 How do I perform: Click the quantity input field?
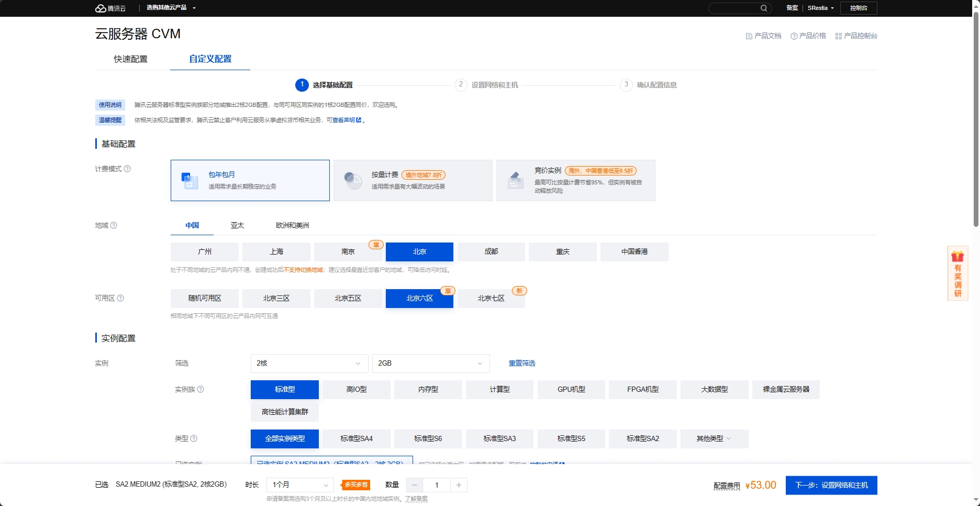(437, 485)
